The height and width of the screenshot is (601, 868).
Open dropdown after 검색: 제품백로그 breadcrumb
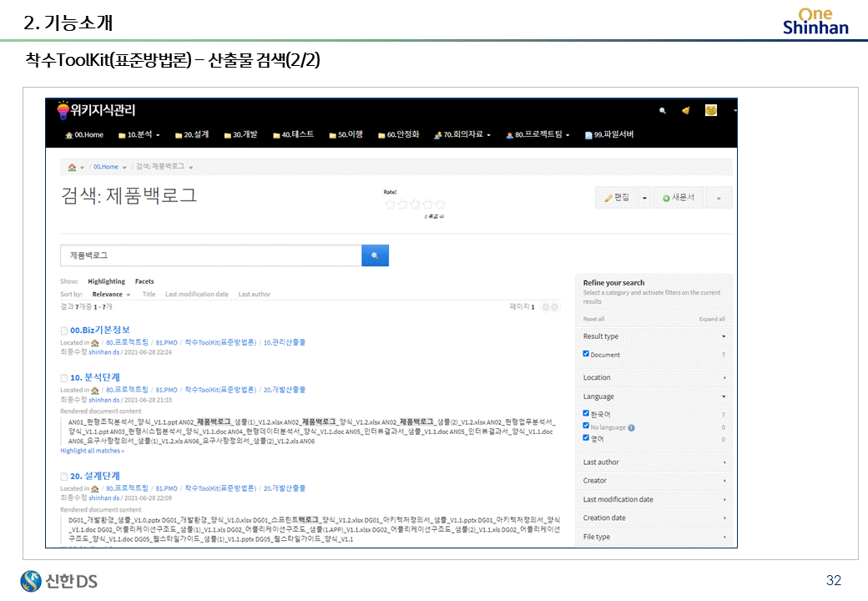click(x=191, y=167)
